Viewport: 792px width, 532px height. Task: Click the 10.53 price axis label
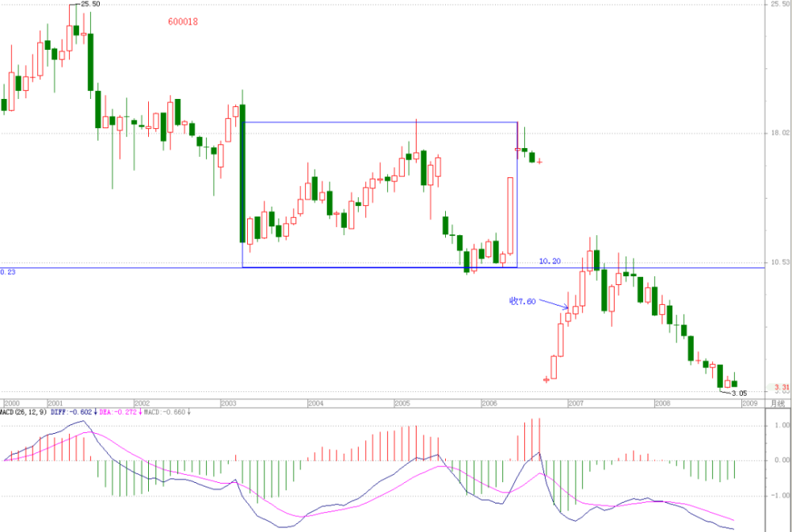tap(780, 262)
